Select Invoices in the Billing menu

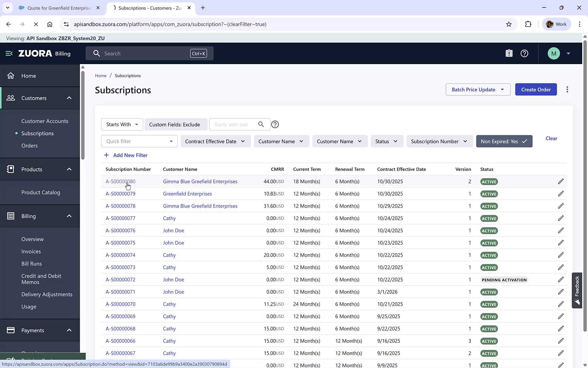(31, 251)
